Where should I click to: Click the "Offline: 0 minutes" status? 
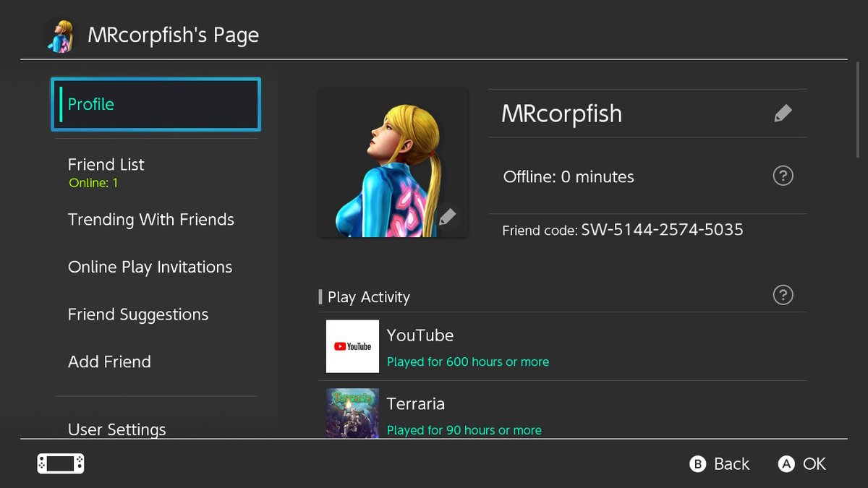point(569,176)
